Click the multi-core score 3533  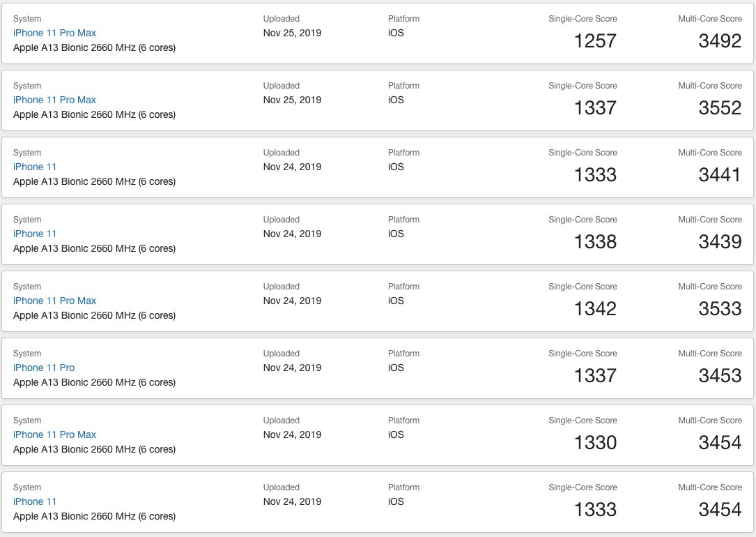point(720,309)
